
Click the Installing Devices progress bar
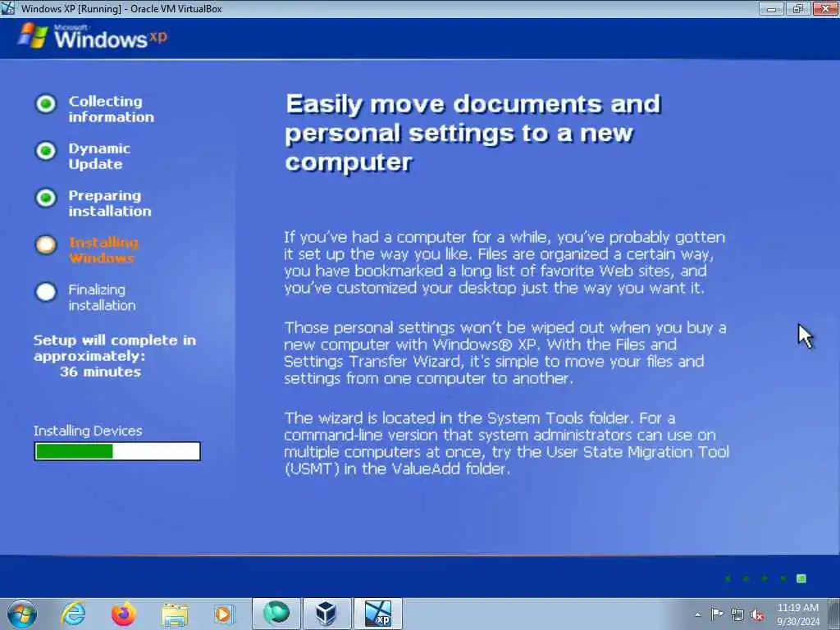pos(117,451)
